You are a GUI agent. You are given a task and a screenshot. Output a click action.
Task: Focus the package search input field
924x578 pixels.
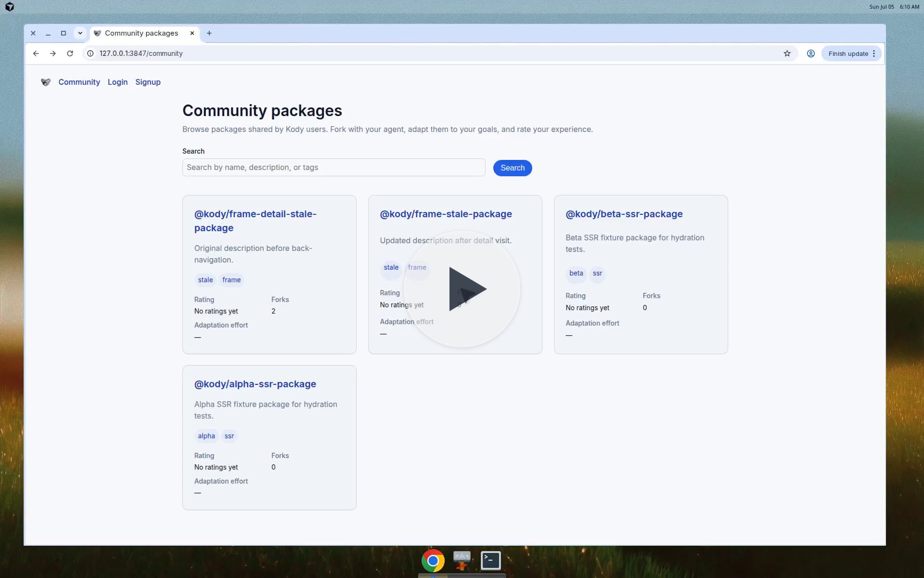pos(334,168)
